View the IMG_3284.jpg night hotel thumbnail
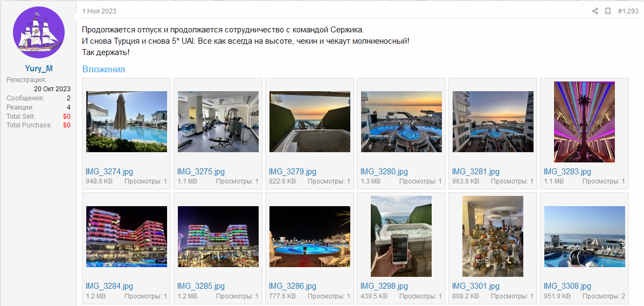 [127, 236]
